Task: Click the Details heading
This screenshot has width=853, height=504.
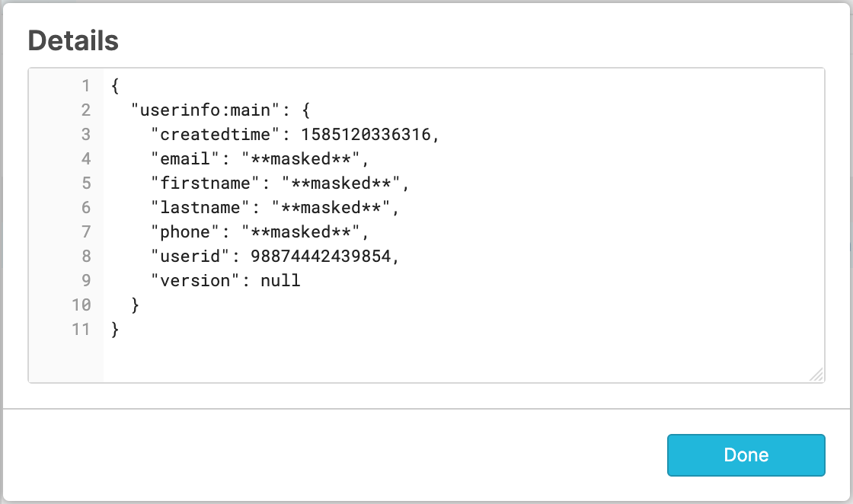Action: pos(73,41)
